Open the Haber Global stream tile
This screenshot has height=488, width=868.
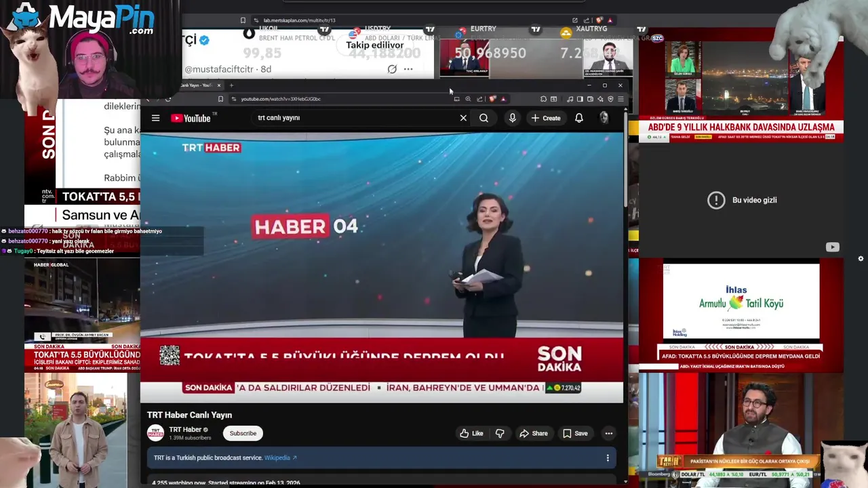[x=82, y=315]
